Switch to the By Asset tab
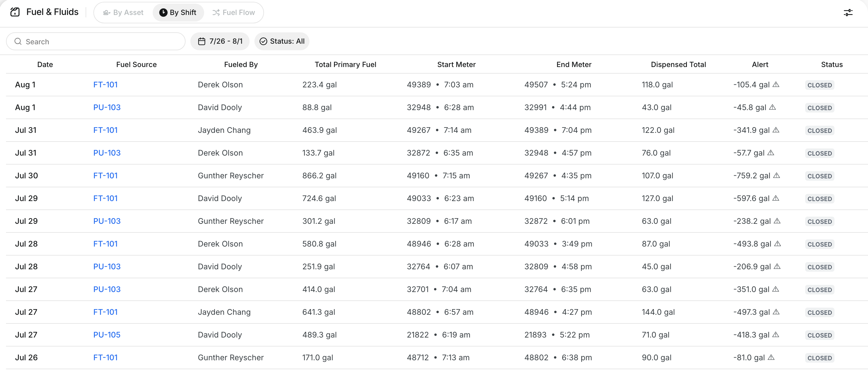The width and height of the screenshot is (868, 383). [x=123, y=13]
